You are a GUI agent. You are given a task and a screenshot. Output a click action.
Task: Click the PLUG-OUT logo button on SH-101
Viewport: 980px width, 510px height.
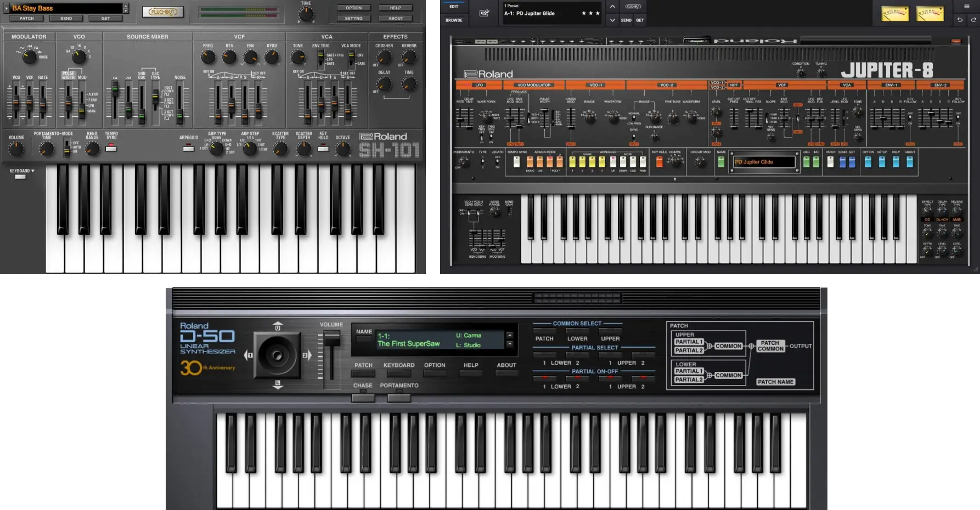(163, 12)
